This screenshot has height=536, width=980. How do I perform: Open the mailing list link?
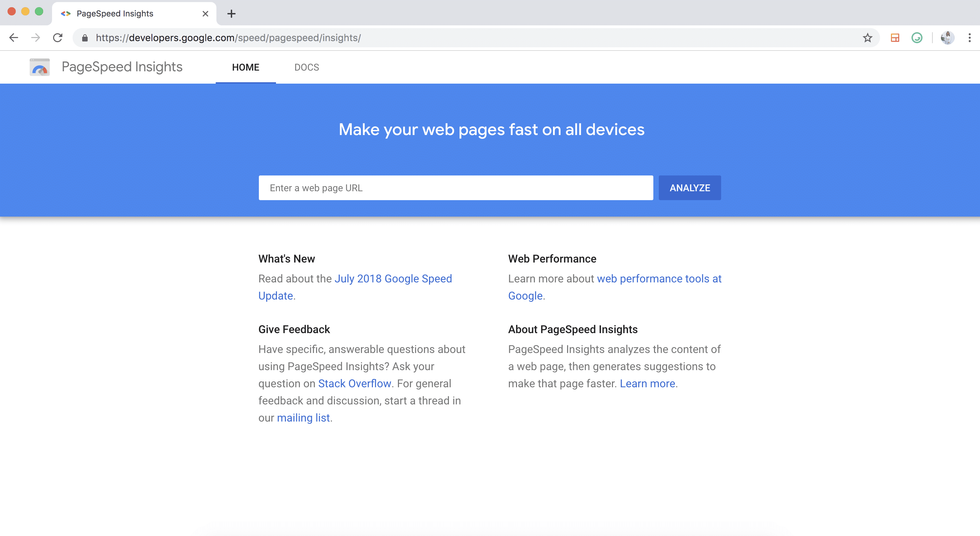tap(303, 418)
